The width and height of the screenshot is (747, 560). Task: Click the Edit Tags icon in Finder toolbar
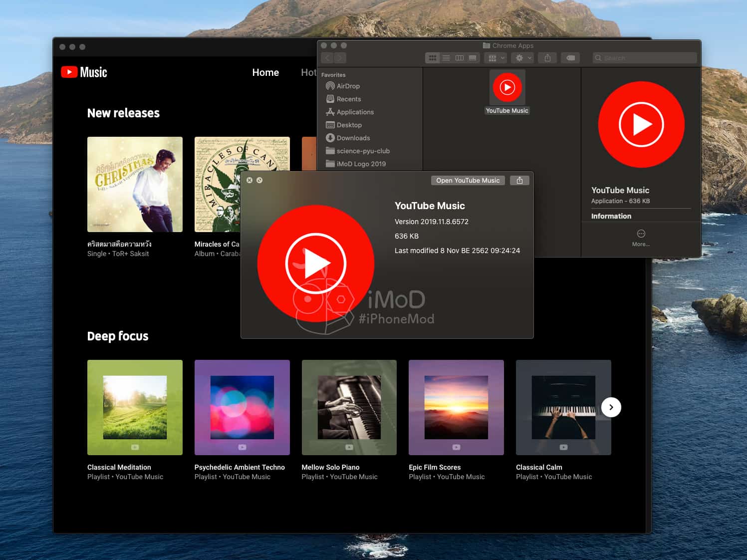(x=570, y=58)
